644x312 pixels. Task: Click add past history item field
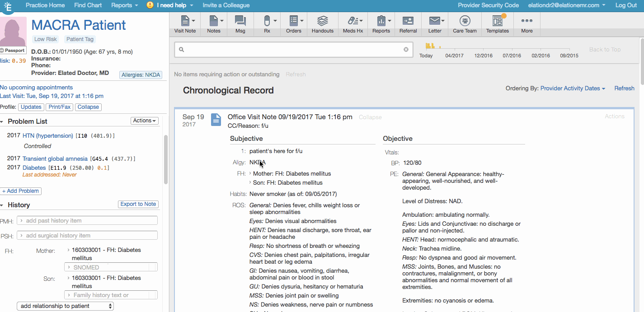click(x=87, y=220)
